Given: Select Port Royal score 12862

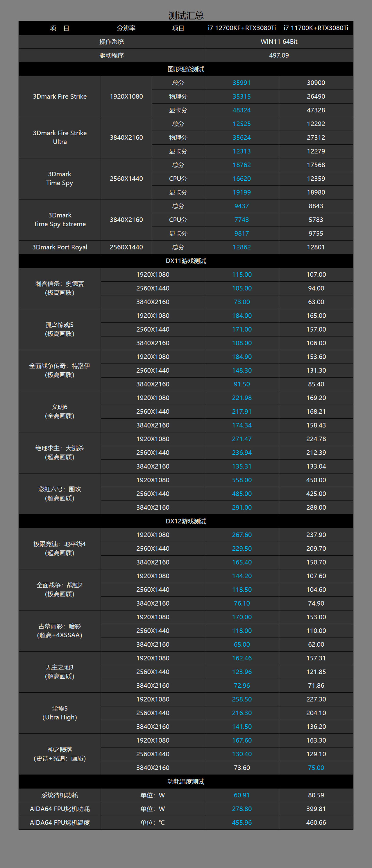Looking at the screenshot, I should click(242, 247).
